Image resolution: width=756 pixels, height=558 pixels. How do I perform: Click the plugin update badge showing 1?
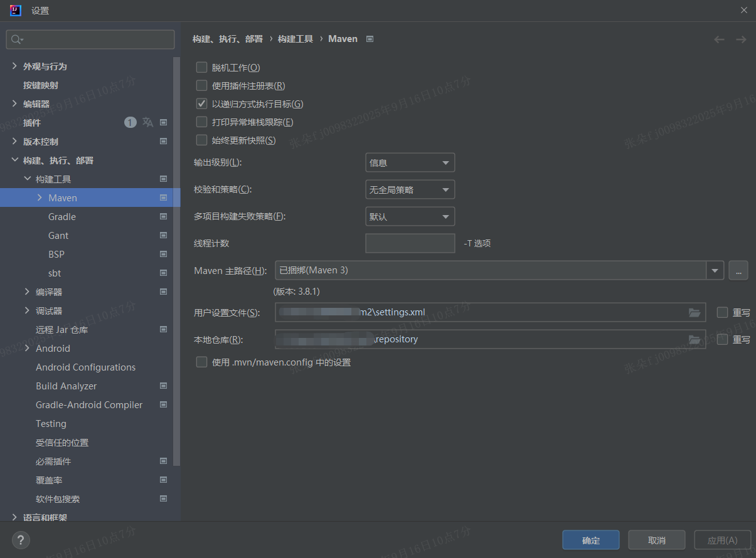pos(130,122)
